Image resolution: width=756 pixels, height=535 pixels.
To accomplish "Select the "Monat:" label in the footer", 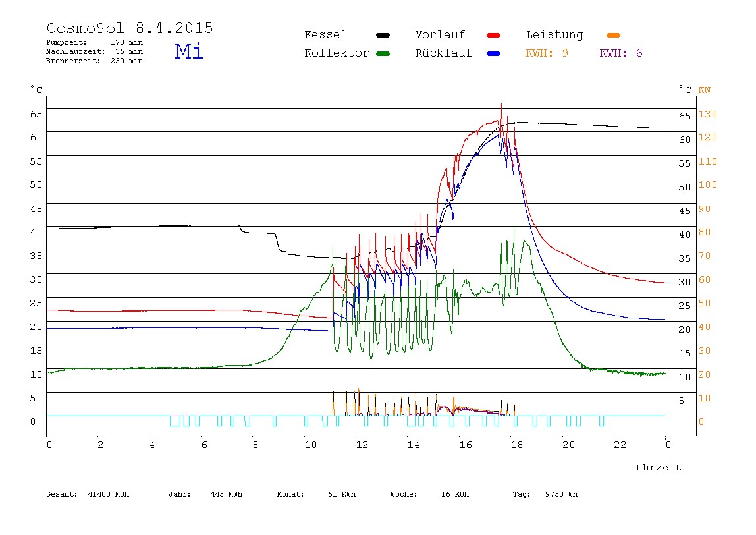I will pyautogui.click(x=290, y=494).
